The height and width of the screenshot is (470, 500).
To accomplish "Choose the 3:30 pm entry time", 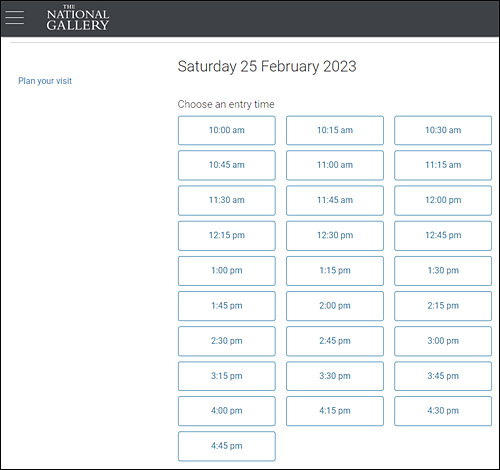I will (335, 376).
